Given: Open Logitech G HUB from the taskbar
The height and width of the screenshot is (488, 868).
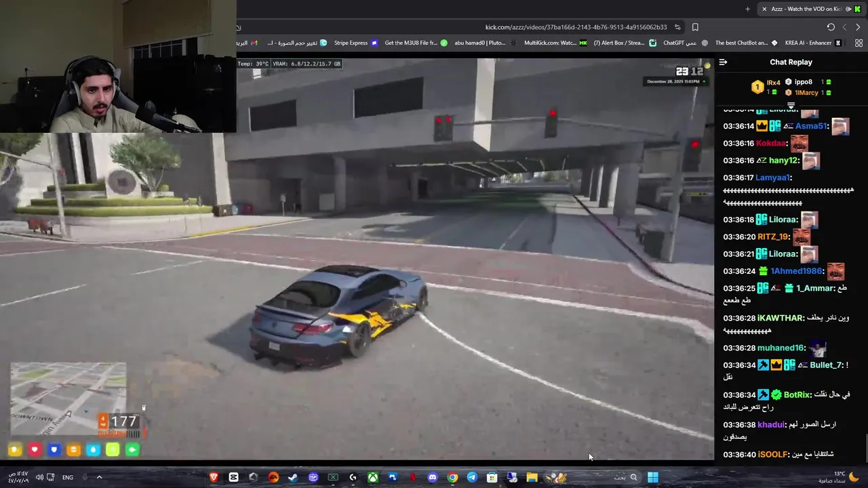Looking at the screenshot, I should click(x=353, y=477).
